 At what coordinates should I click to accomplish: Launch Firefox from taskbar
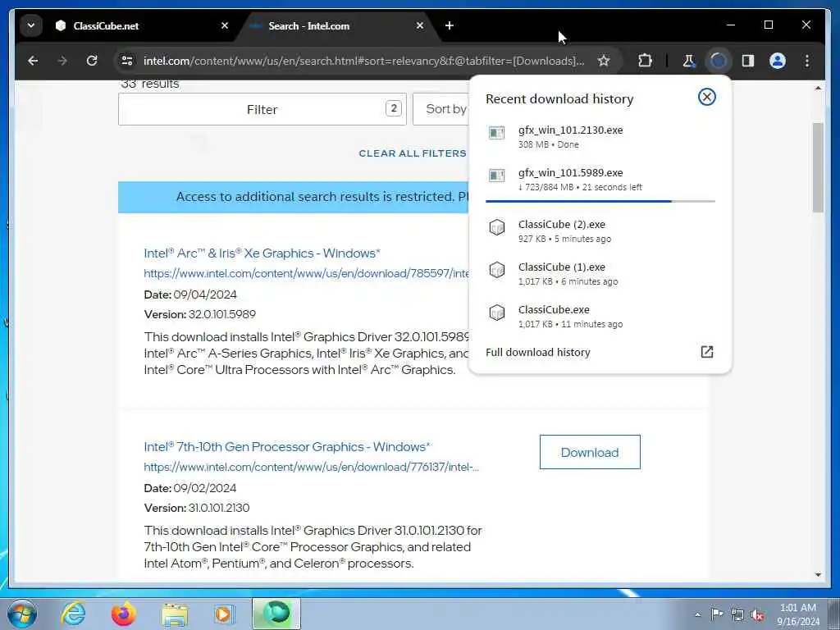point(124,614)
